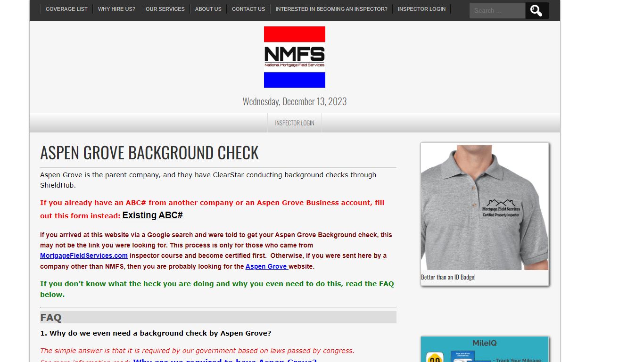Viewport: 644px width, 362px height.
Task: Click the NMFS logo image
Action: pos(295,57)
